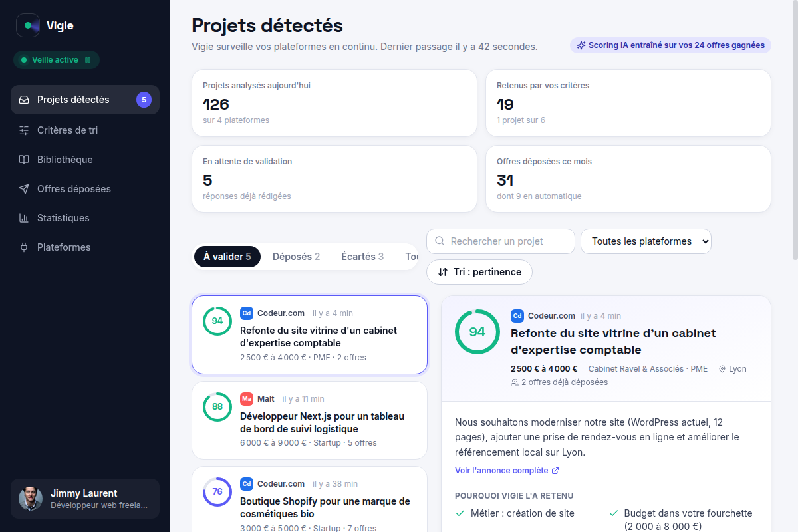Click the magnifier icon in the search box

(440, 241)
